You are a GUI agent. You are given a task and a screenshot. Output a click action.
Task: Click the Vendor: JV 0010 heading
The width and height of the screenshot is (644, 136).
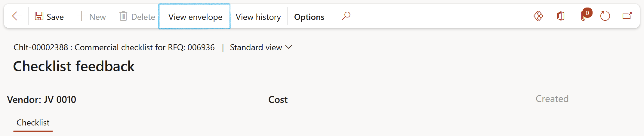(42, 100)
